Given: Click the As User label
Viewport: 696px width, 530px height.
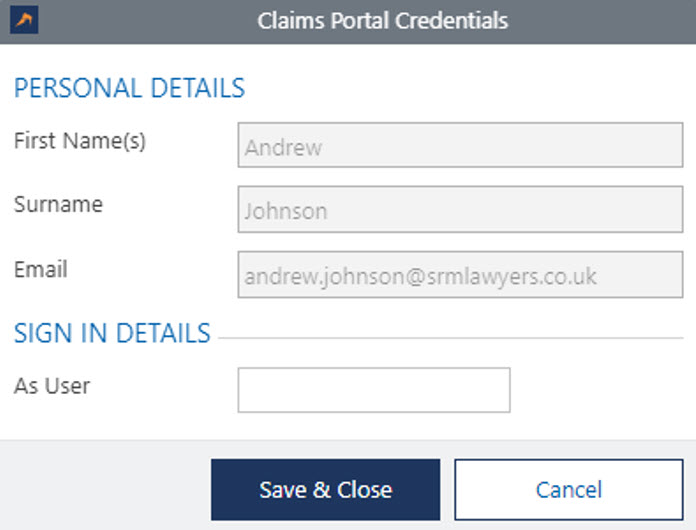Looking at the screenshot, I should pyautogui.click(x=52, y=385).
